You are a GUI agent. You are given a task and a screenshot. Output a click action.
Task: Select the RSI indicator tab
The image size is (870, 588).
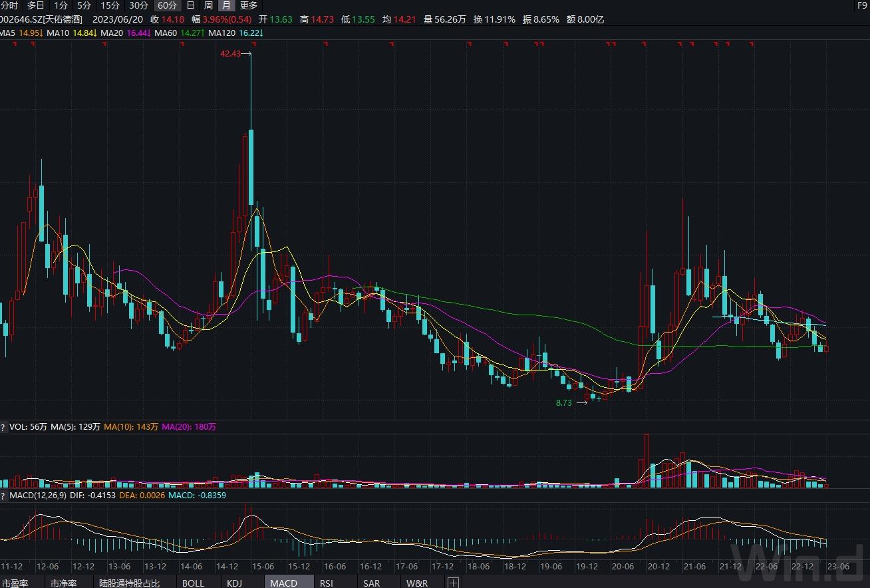pyautogui.click(x=326, y=583)
